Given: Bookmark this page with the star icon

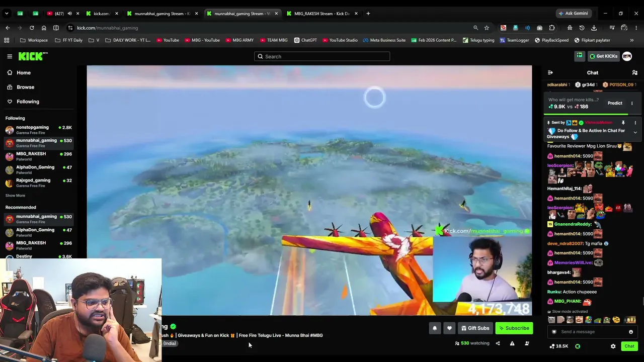Looking at the screenshot, I should pos(487,28).
